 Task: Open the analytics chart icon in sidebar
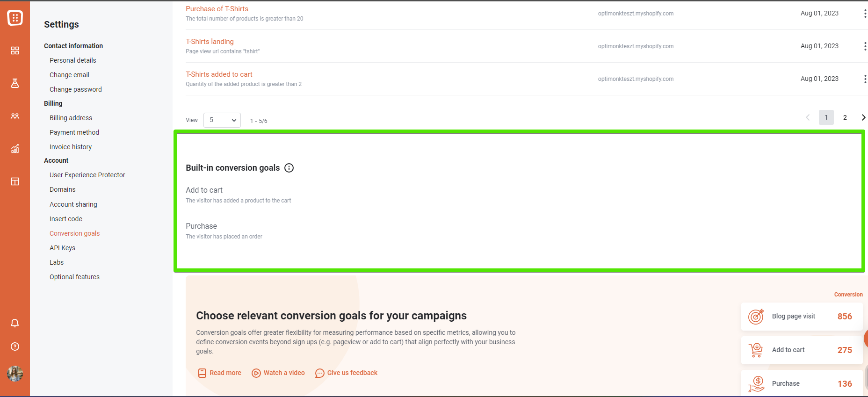(x=15, y=149)
